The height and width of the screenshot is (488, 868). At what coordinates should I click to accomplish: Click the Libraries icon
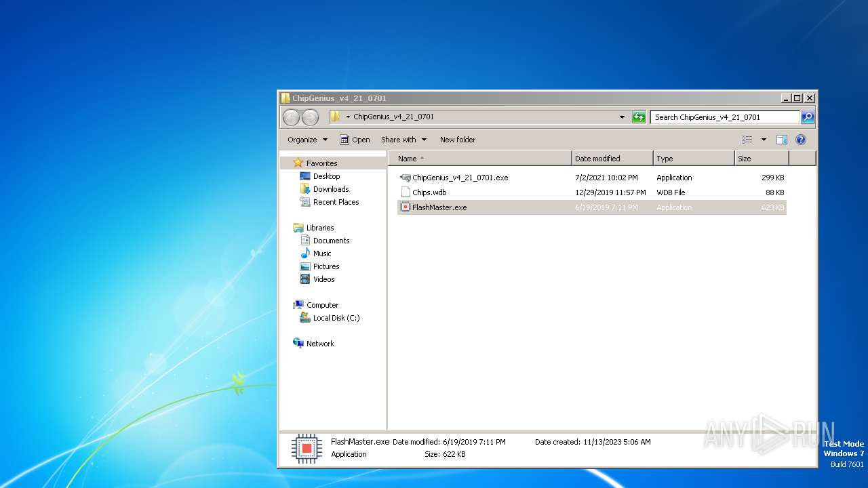point(298,228)
